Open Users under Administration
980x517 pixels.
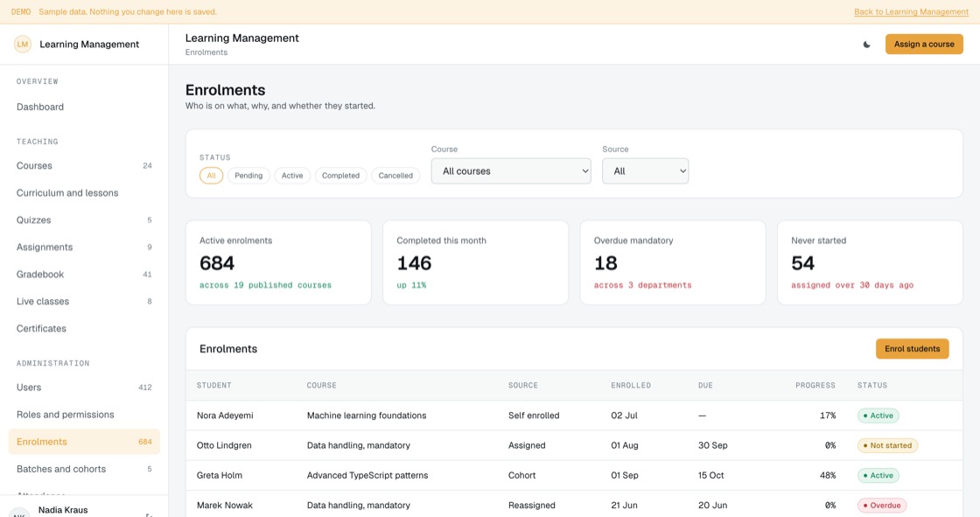coord(84,388)
